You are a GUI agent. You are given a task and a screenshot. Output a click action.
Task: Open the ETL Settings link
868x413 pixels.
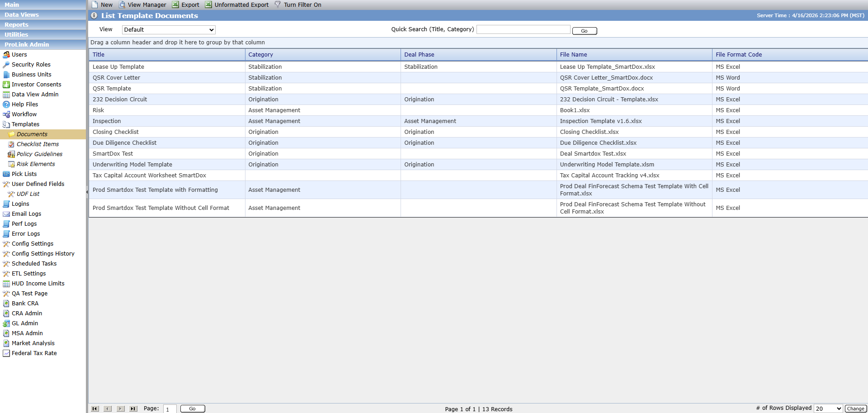pyautogui.click(x=29, y=274)
